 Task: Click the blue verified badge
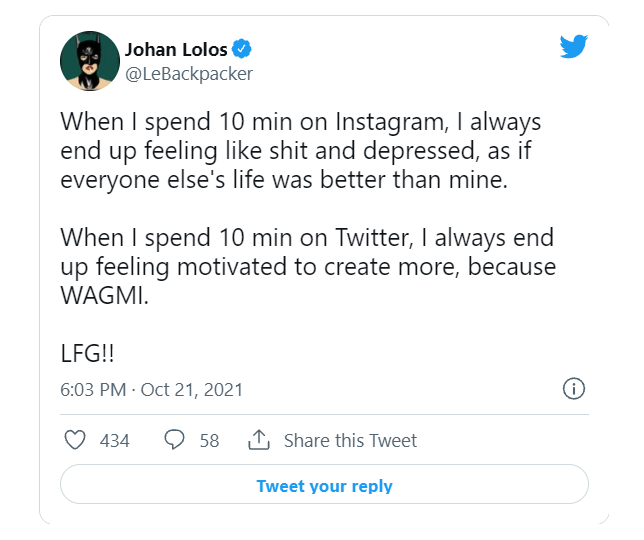242,49
